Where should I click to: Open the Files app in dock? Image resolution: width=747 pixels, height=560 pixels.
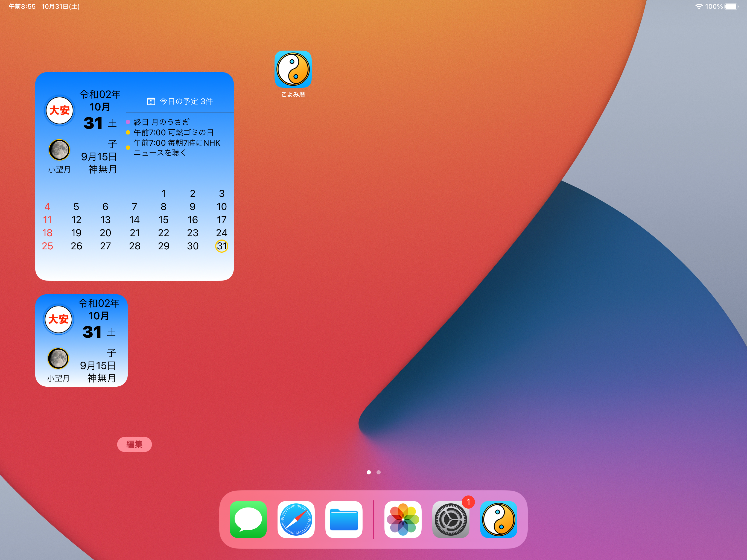pyautogui.click(x=344, y=519)
